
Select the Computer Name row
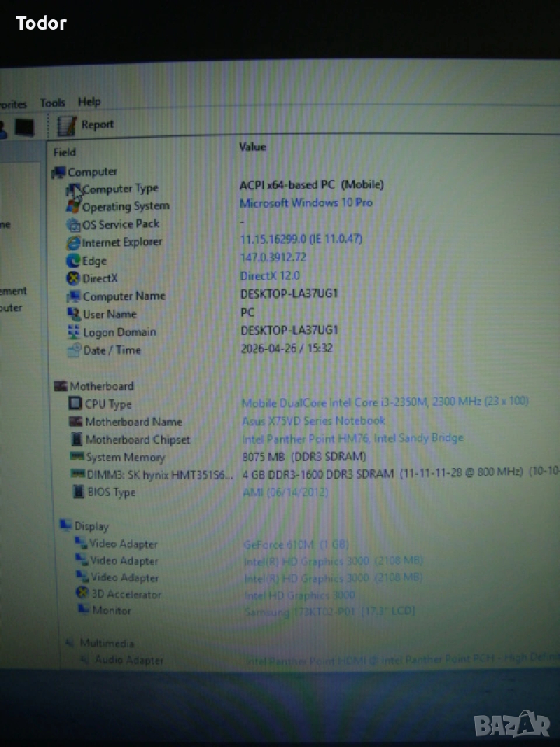point(124,296)
